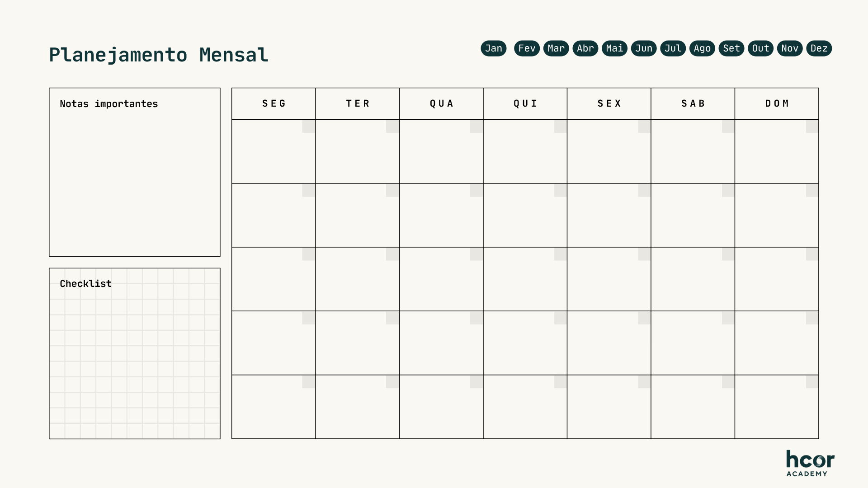The image size is (868, 488).
Task: Select the Fev month pill
Action: tap(527, 48)
